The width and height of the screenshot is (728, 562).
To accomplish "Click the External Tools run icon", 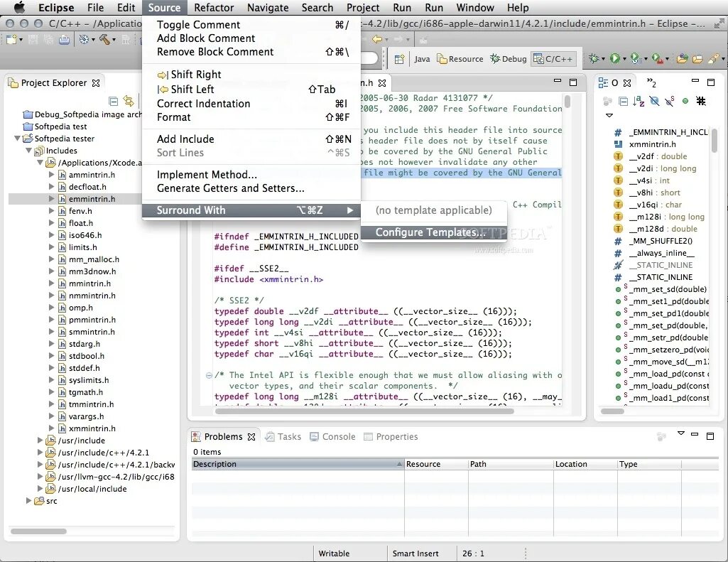I will point(657,58).
